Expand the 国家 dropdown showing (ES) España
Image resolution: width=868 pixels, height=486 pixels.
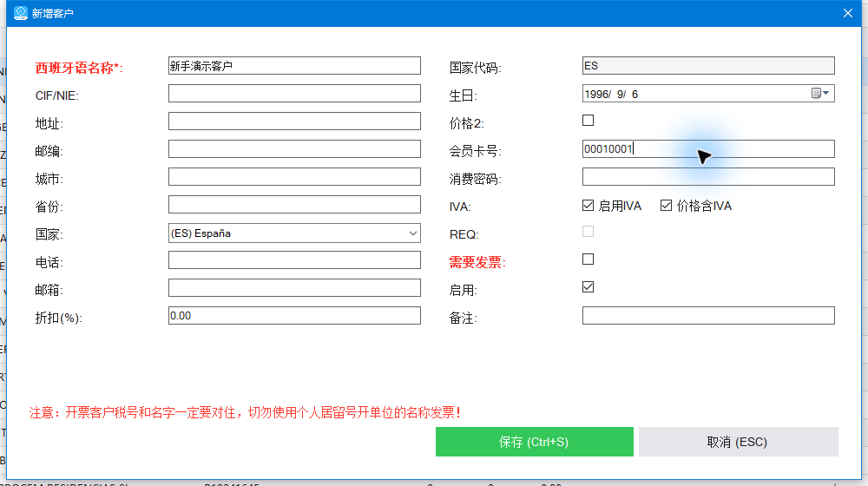(412, 233)
